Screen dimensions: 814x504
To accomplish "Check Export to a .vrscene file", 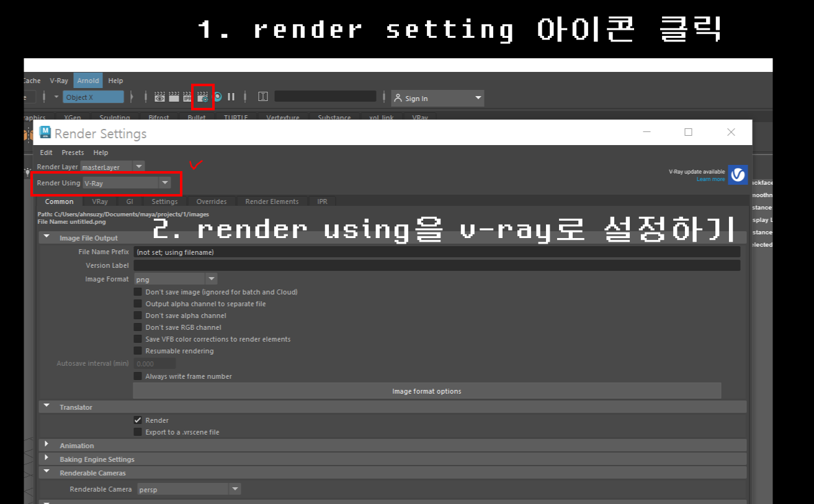I will pos(138,432).
